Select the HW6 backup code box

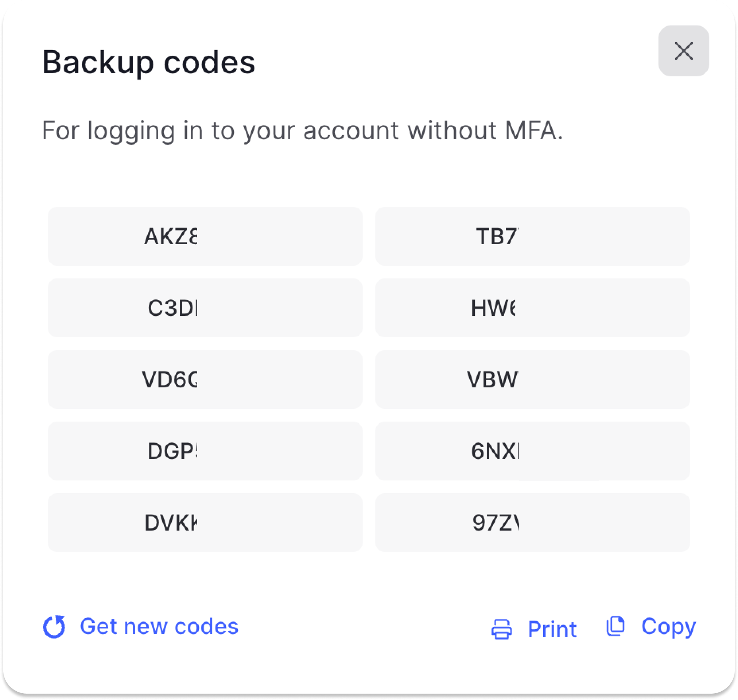tap(532, 308)
